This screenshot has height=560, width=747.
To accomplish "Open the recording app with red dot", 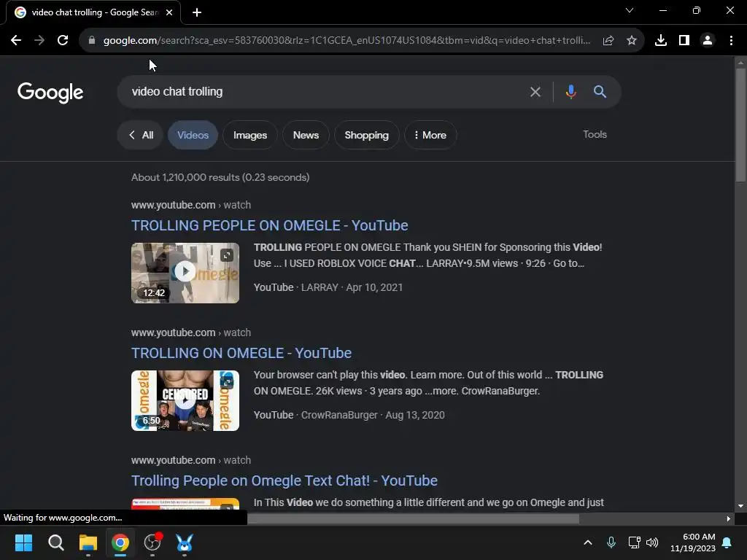I will pos(152,542).
